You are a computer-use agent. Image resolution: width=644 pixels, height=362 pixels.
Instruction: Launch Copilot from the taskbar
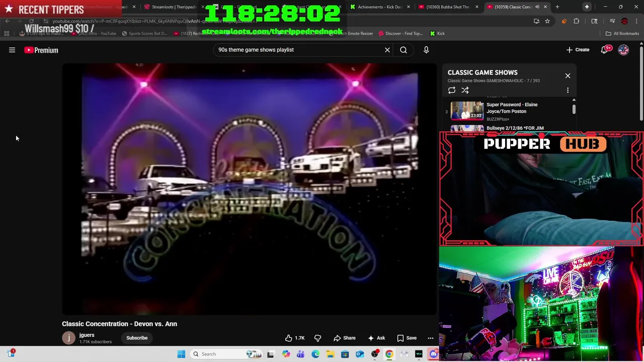286,354
